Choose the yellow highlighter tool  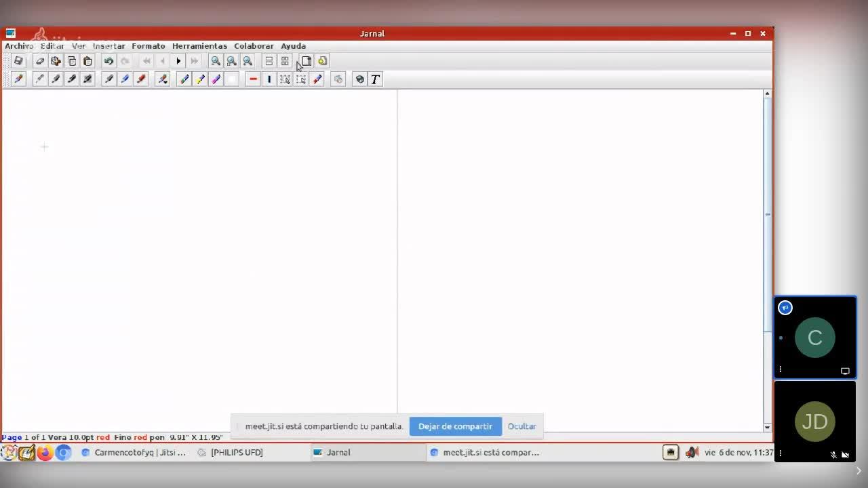point(200,79)
